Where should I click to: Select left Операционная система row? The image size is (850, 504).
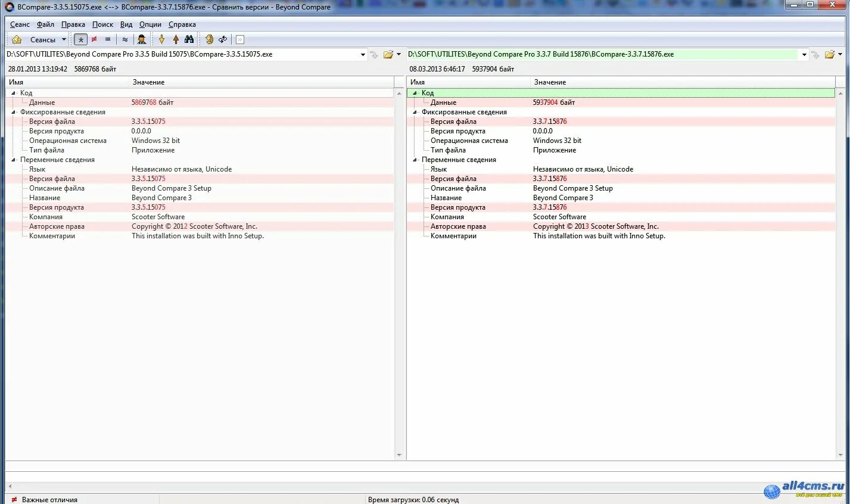click(200, 141)
